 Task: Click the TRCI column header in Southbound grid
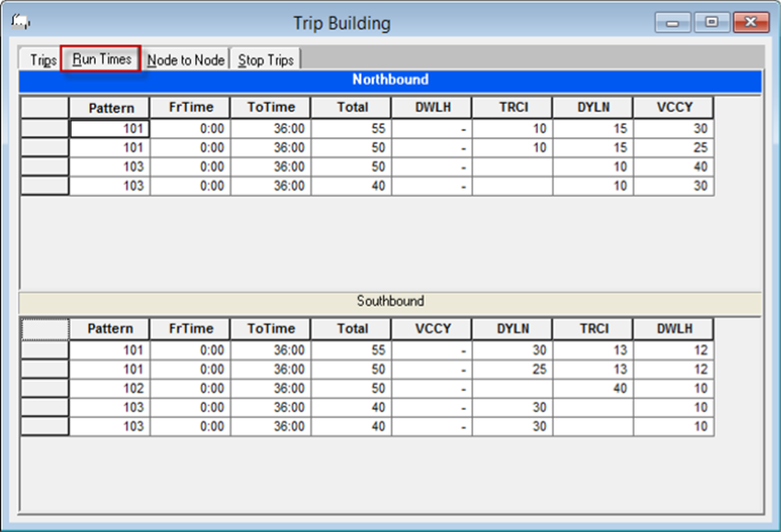(x=594, y=329)
